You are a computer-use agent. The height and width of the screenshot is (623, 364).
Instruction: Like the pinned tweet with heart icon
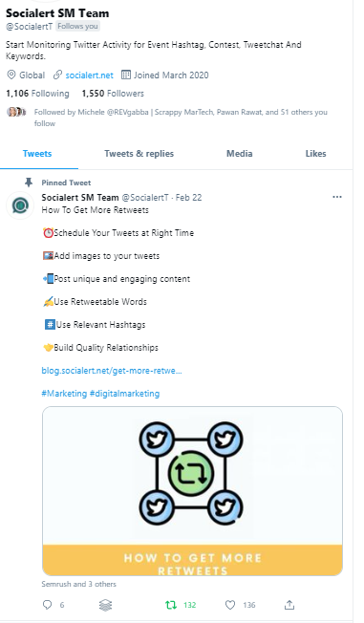pyautogui.click(x=230, y=605)
